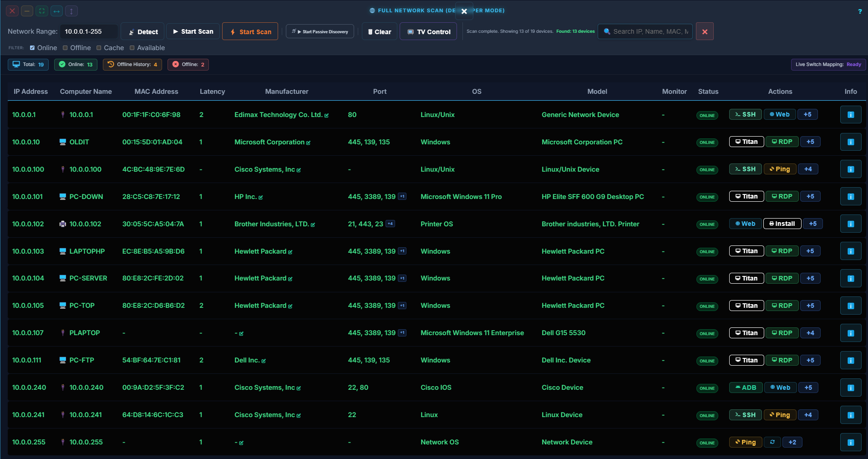868x459 pixels.
Task: Click the magnifier icon in search box
Action: pos(607,31)
